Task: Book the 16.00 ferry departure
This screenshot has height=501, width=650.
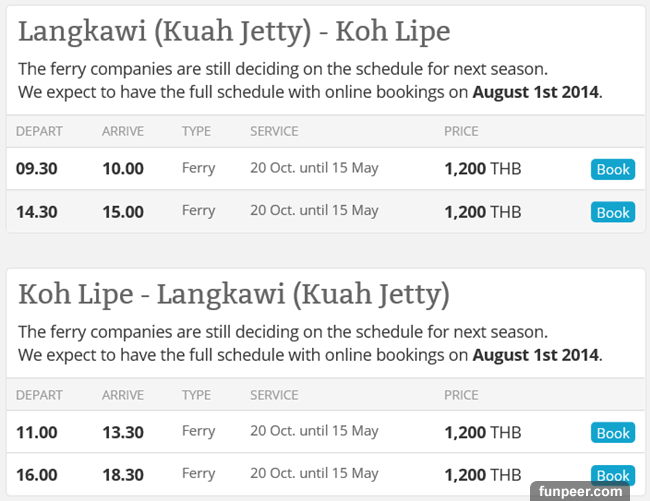Action: pyautogui.click(x=612, y=475)
